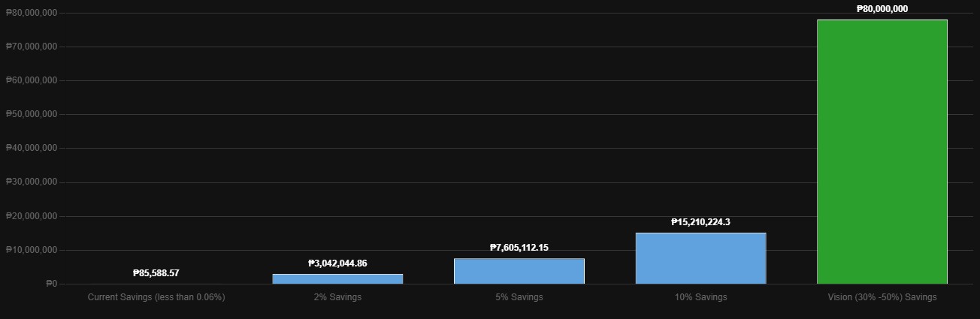Click the green Vision Savings bar
Viewport: 980px width, 319px height.
[x=882, y=152]
